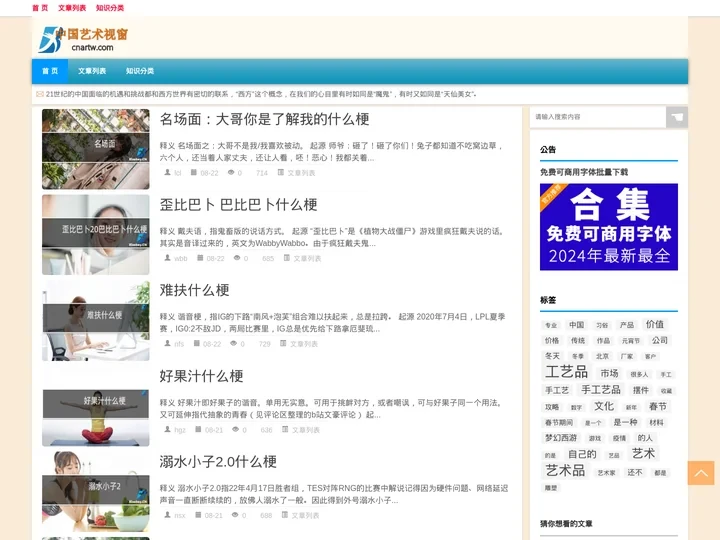Open 知识分类 in blue navigation bar
720x540 pixels.
tap(140, 71)
